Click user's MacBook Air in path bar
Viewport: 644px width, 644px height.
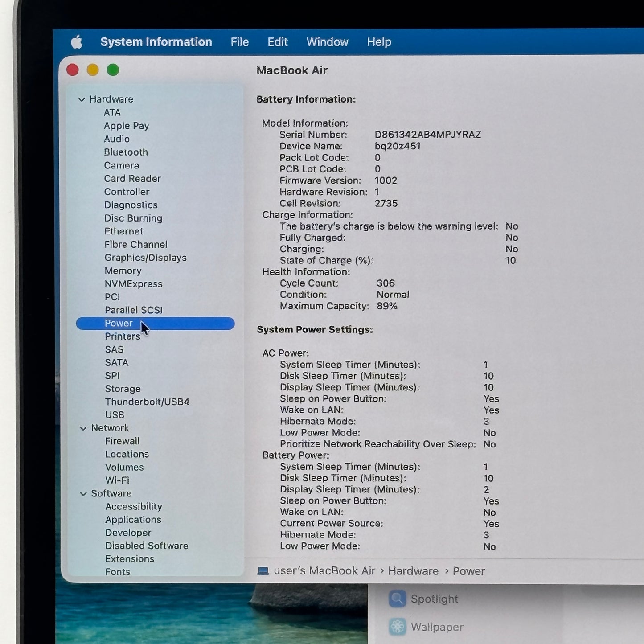tap(324, 571)
